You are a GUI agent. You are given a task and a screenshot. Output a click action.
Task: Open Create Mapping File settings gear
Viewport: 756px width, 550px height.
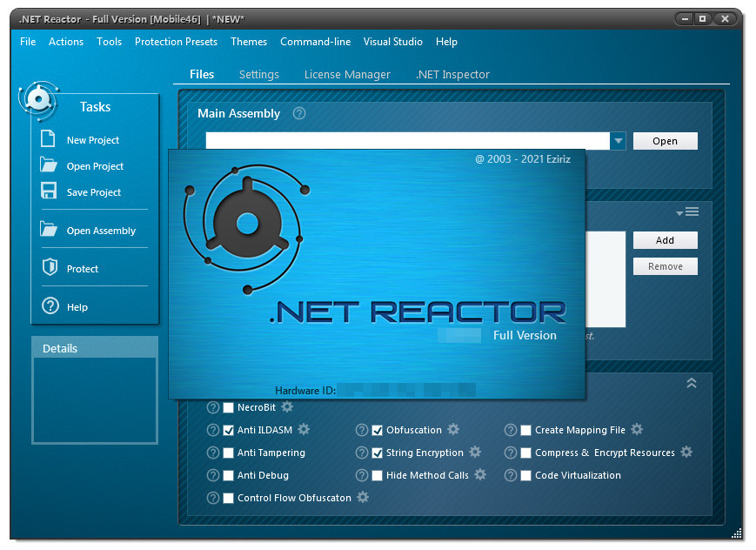point(637,429)
